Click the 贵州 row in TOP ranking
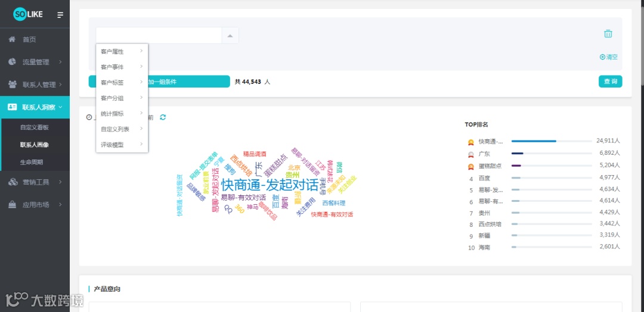The image size is (644, 312). [544, 213]
